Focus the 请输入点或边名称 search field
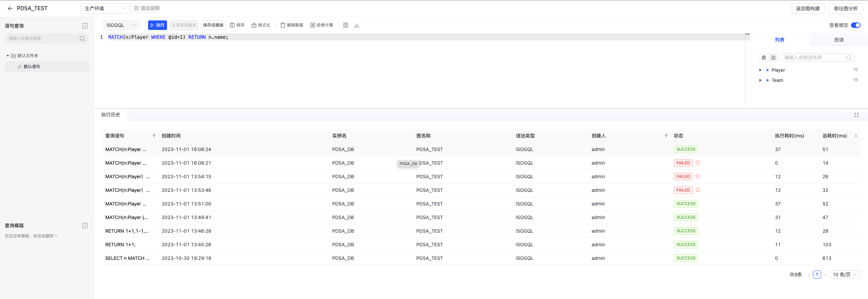The width and height of the screenshot is (868, 299). (818, 57)
